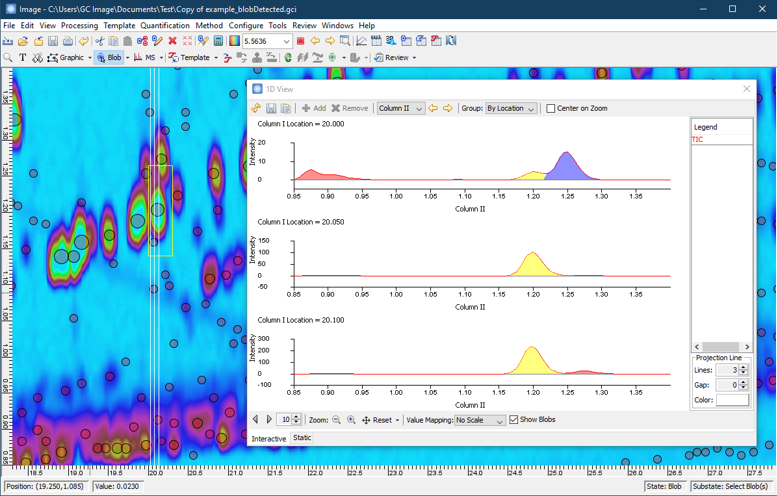Click the magnifier zoom tool in main toolbar

pos(8,58)
